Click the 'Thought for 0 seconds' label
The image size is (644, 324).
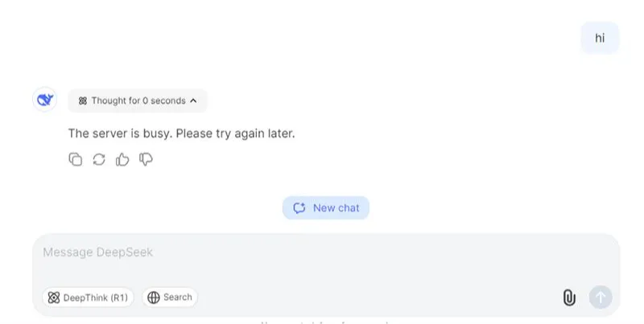click(x=138, y=101)
